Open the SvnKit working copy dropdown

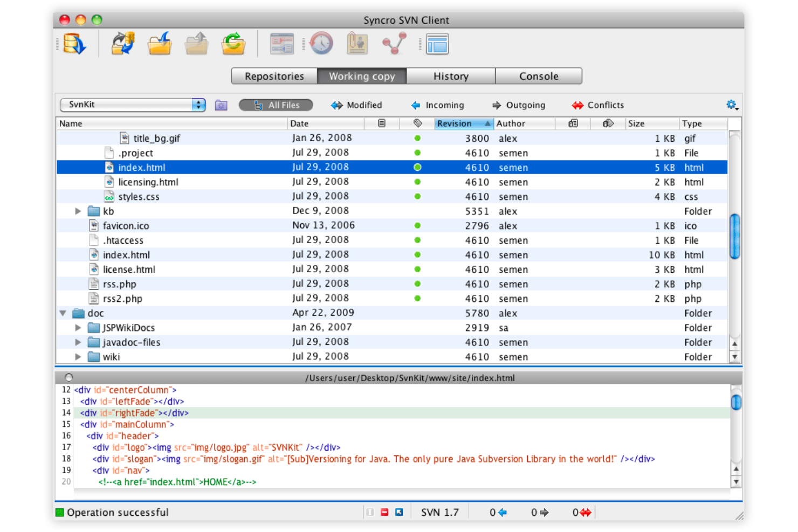pyautogui.click(x=133, y=104)
